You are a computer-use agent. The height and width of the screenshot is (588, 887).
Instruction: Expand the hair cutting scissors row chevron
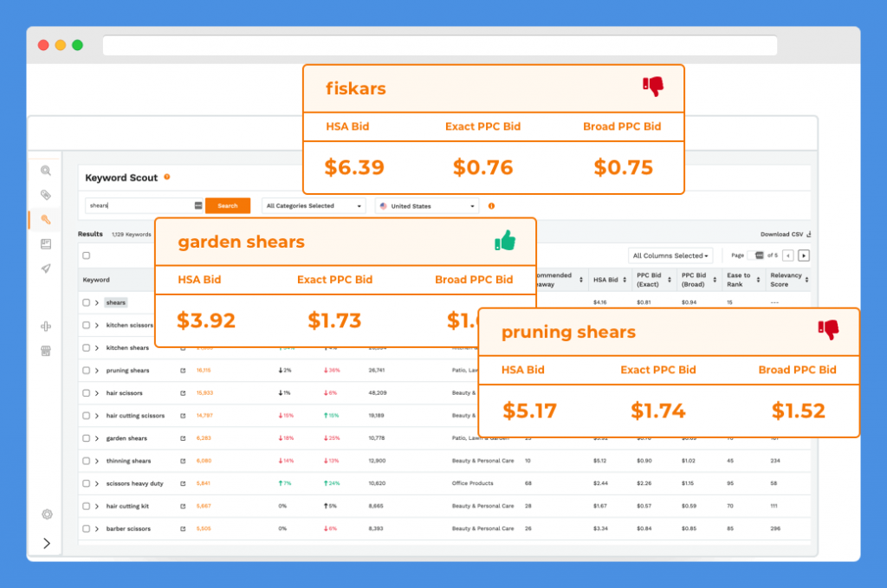coord(97,416)
